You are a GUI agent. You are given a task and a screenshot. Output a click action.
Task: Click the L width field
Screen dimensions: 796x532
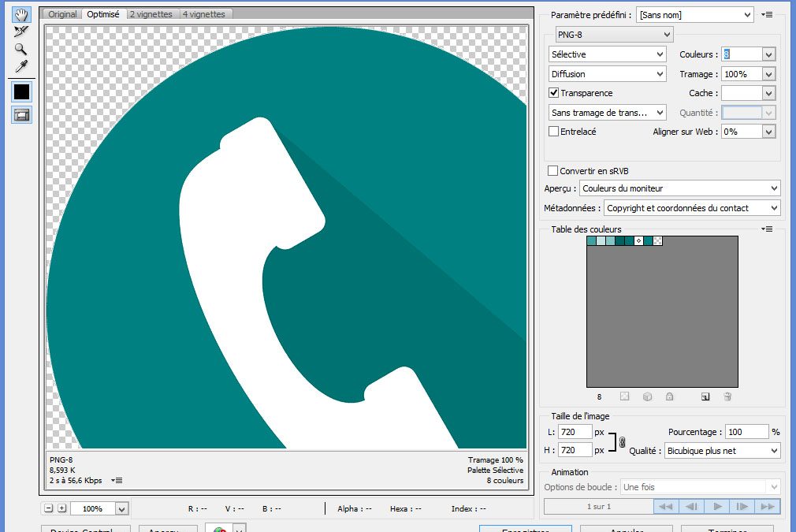click(x=575, y=432)
